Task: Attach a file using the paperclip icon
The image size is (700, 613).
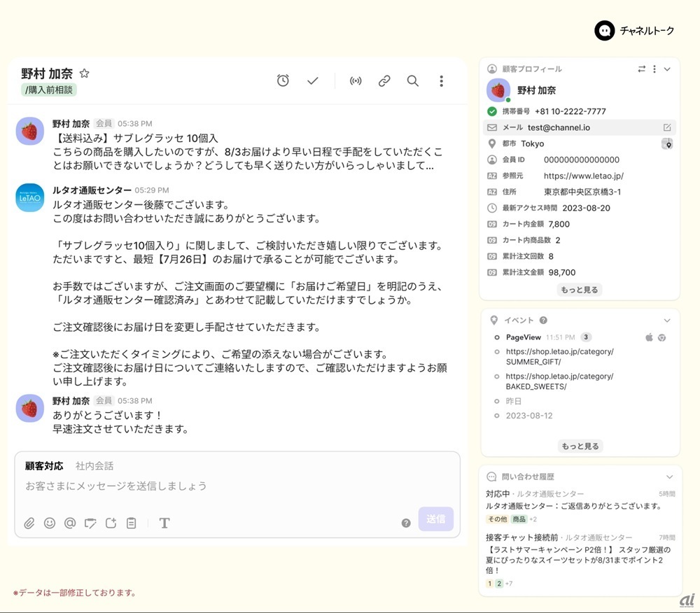Action: click(29, 523)
